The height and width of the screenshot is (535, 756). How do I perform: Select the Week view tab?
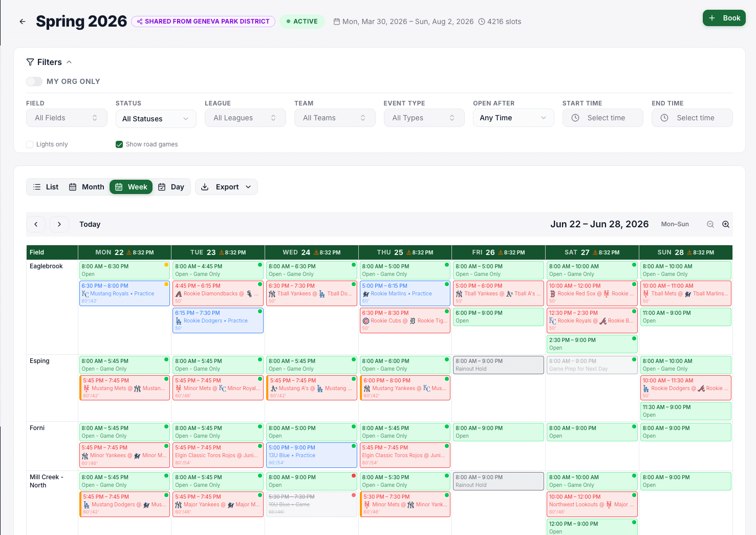point(131,187)
